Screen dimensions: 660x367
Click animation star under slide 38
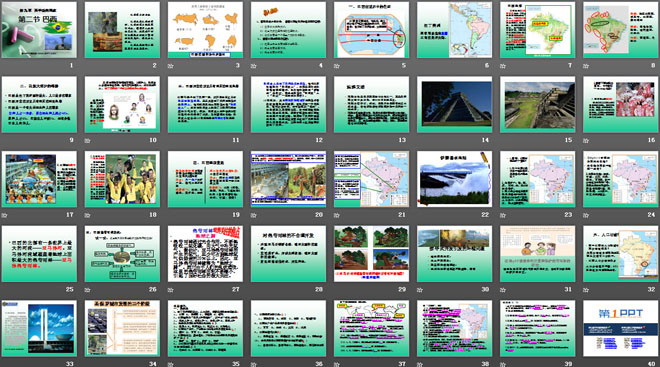(x=420, y=364)
